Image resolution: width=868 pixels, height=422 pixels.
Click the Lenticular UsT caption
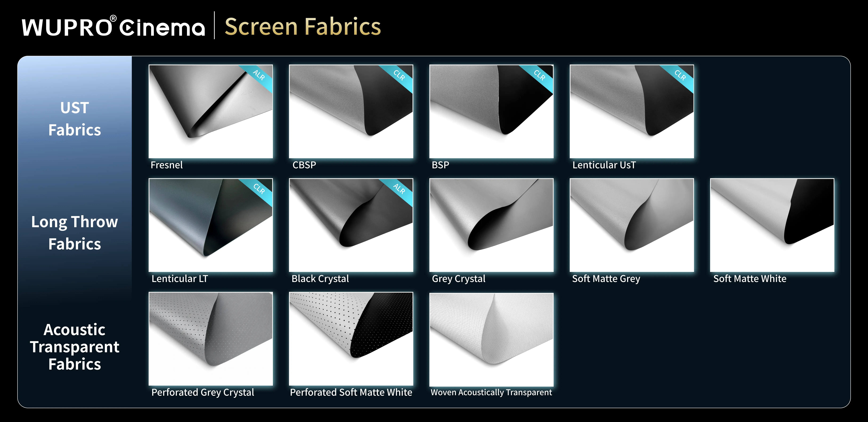tap(604, 165)
